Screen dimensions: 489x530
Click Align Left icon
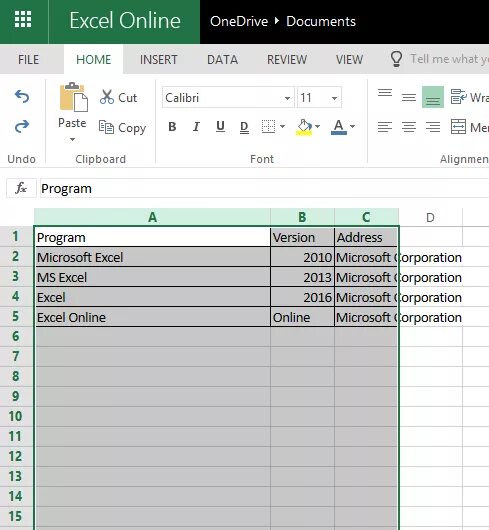pos(385,127)
